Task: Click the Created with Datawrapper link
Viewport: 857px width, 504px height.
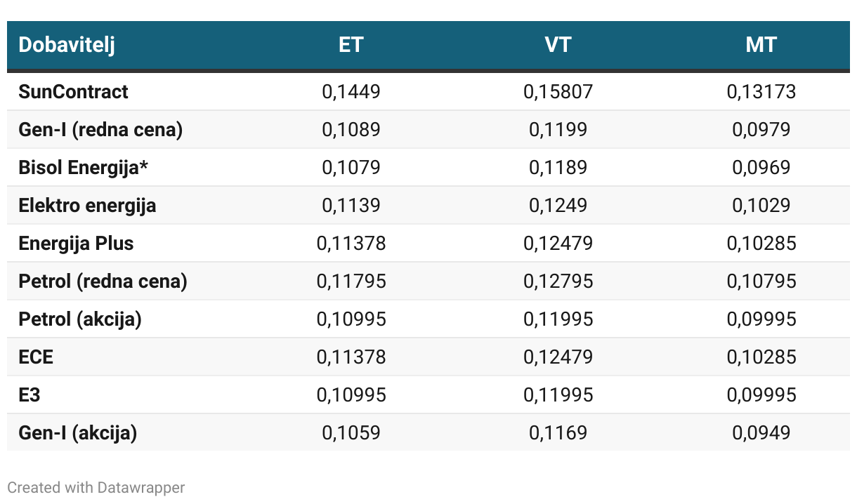Action: click(x=96, y=487)
